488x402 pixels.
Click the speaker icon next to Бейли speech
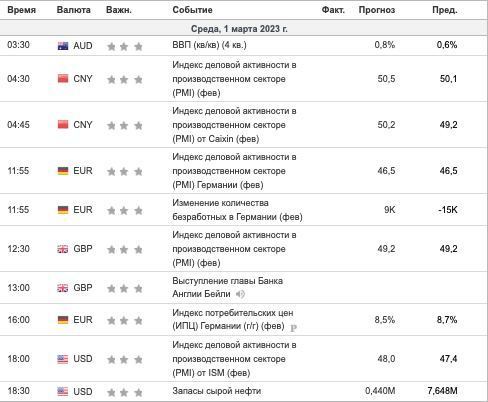240,294
